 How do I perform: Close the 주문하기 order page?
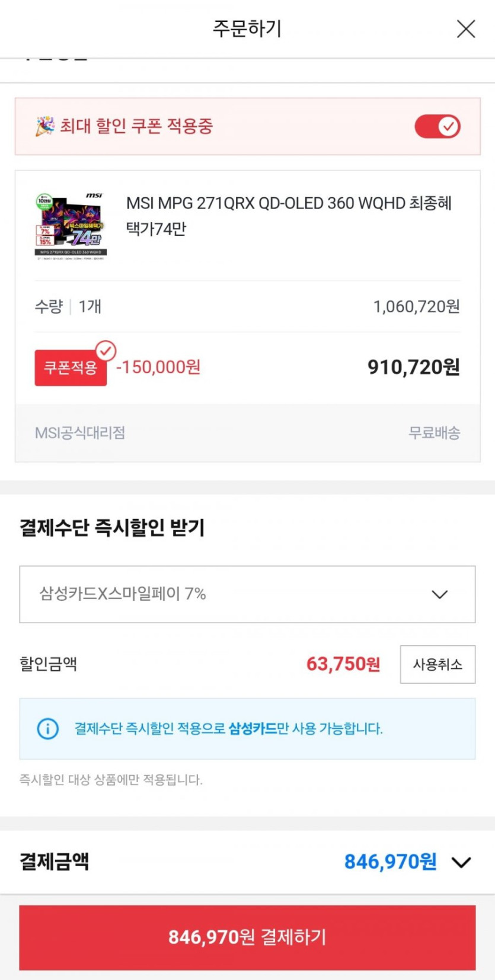tap(466, 28)
